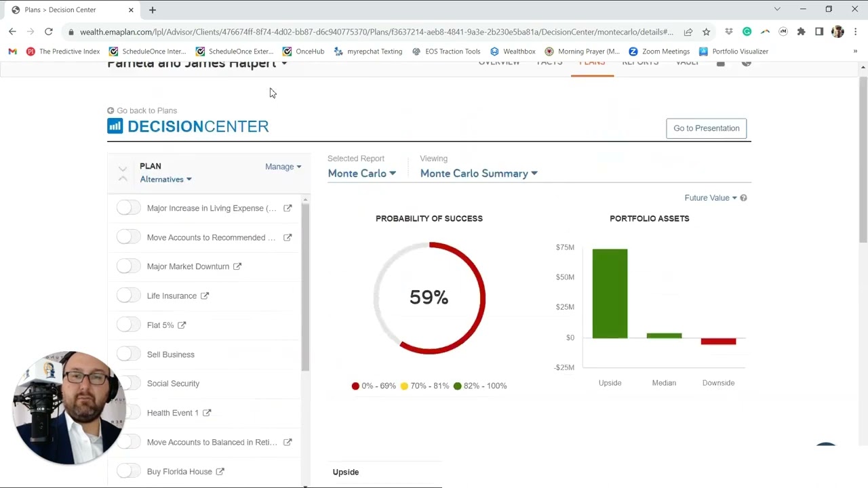Viewport: 868px width, 488px height.
Task: Open the Dropbox extension icon
Action: pyautogui.click(x=729, y=32)
